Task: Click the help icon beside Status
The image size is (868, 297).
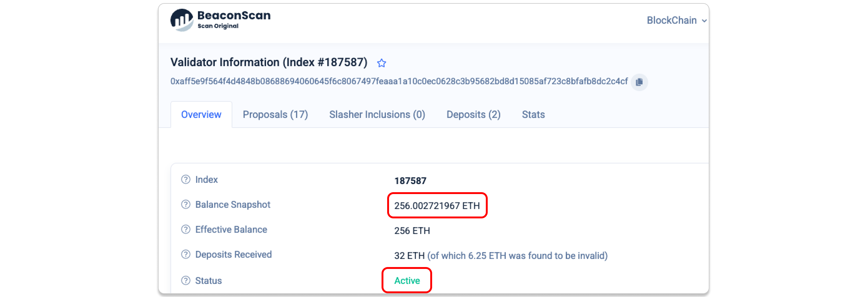Action: (186, 280)
